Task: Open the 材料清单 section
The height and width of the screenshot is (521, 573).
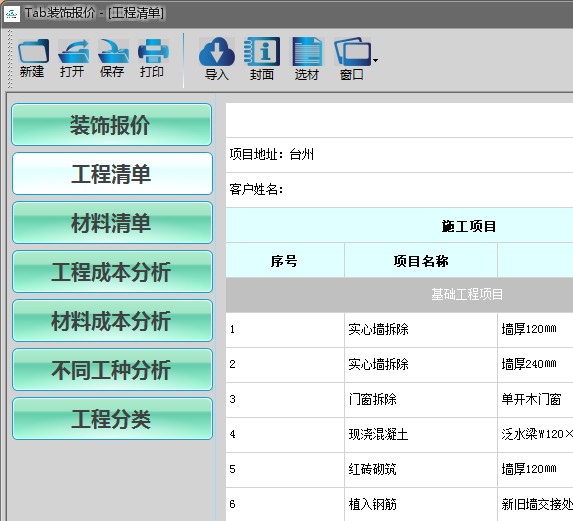Action: point(112,223)
